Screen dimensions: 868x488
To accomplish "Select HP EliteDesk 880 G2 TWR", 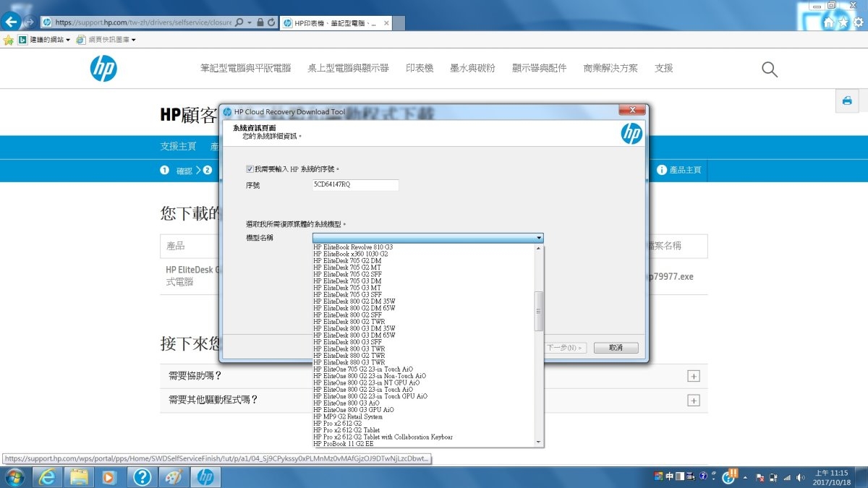I will (349, 356).
